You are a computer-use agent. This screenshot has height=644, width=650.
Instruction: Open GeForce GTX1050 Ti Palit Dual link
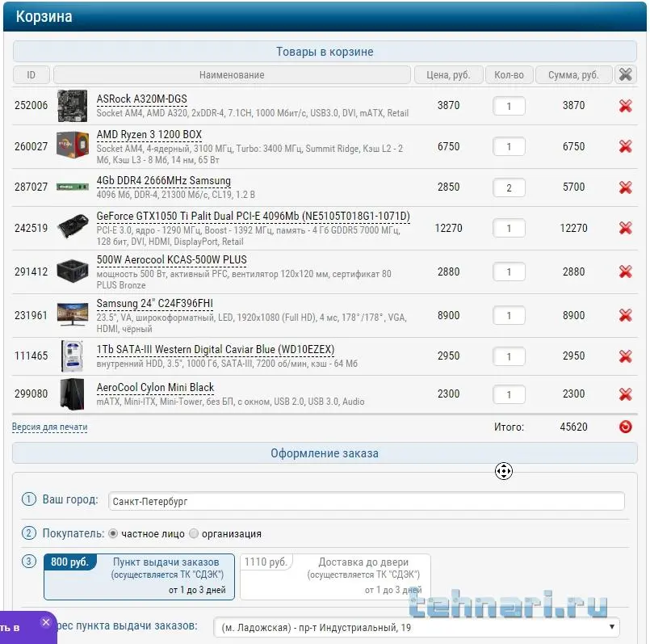coord(253,217)
